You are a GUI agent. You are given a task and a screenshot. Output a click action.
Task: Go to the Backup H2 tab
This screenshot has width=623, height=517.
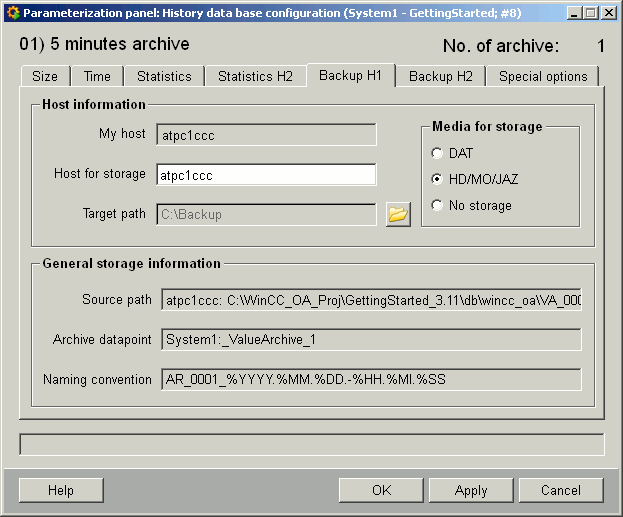point(441,76)
